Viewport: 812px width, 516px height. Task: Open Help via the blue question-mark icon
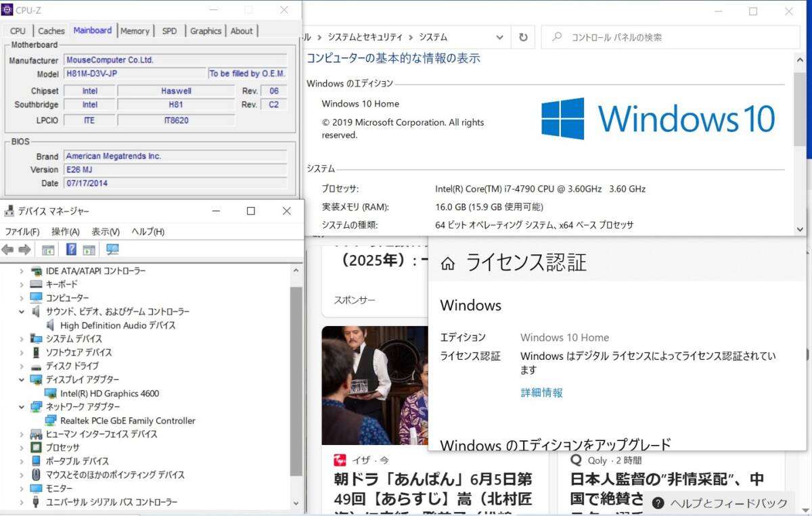pos(71,250)
